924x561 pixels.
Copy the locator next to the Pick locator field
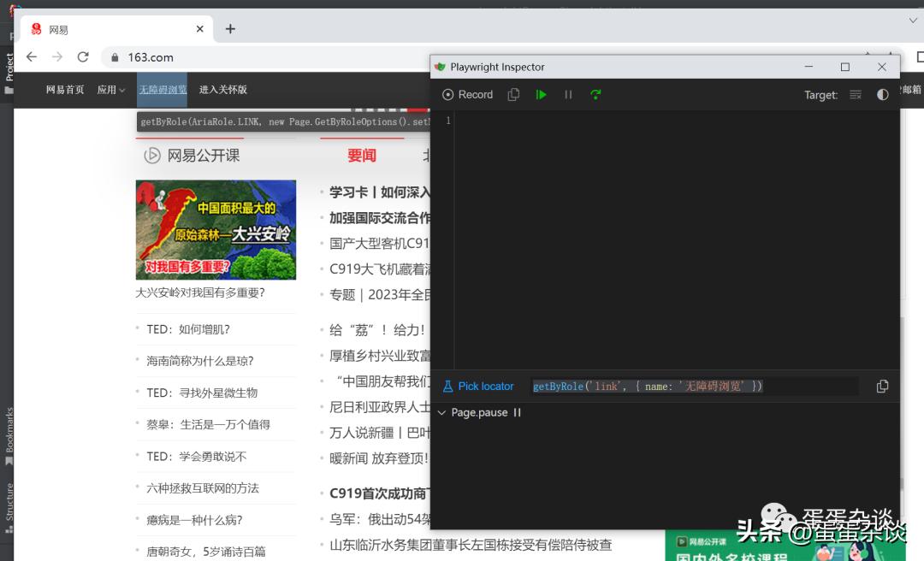click(x=882, y=386)
